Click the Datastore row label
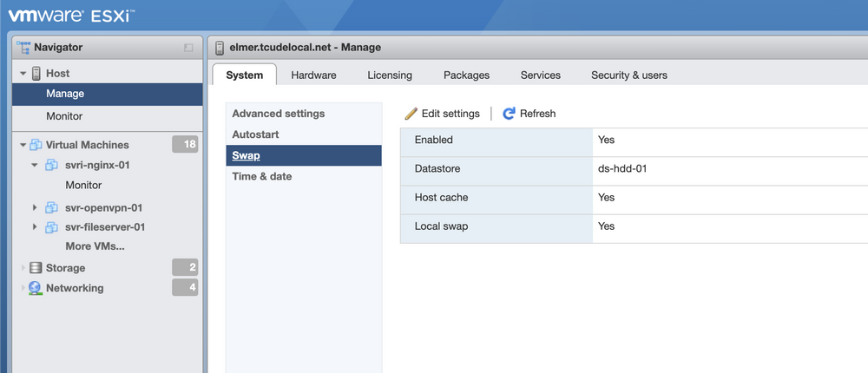The image size is (868, 373). pyautogui.click(x=437, y=169)
